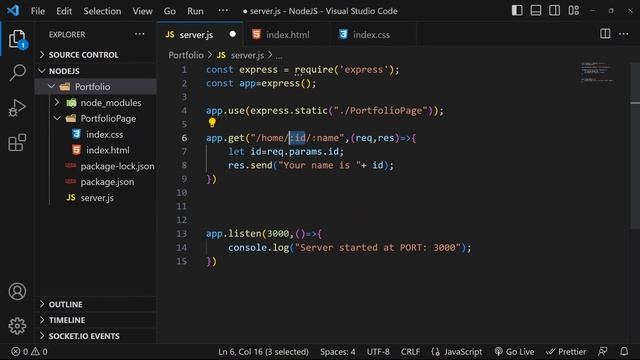Open index.css in the Explorer tree

tap(96, 134)
